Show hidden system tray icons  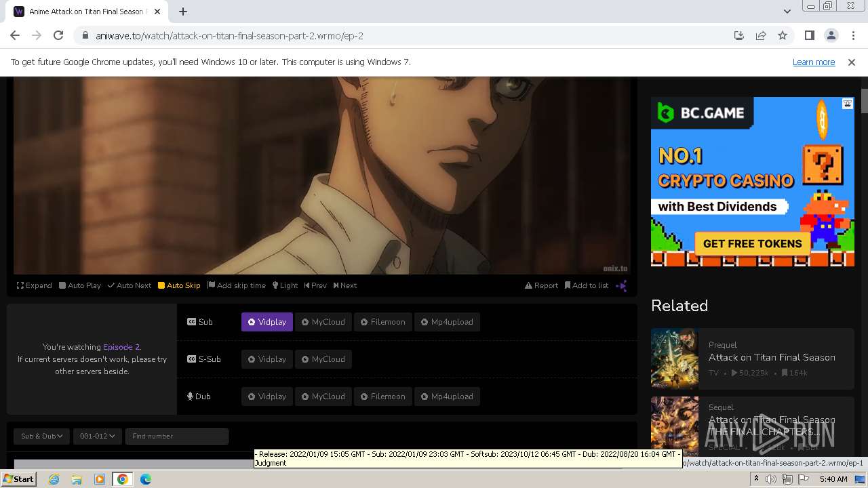(x=756, y=479)
